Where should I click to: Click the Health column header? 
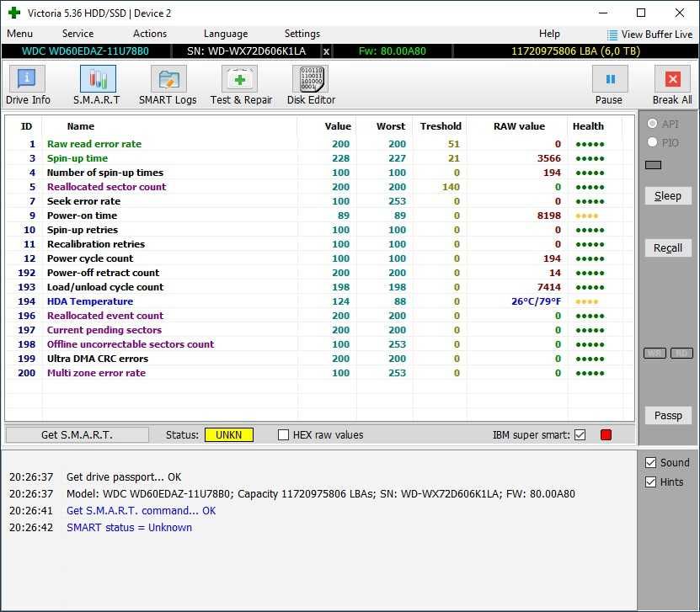click(588, 126)
